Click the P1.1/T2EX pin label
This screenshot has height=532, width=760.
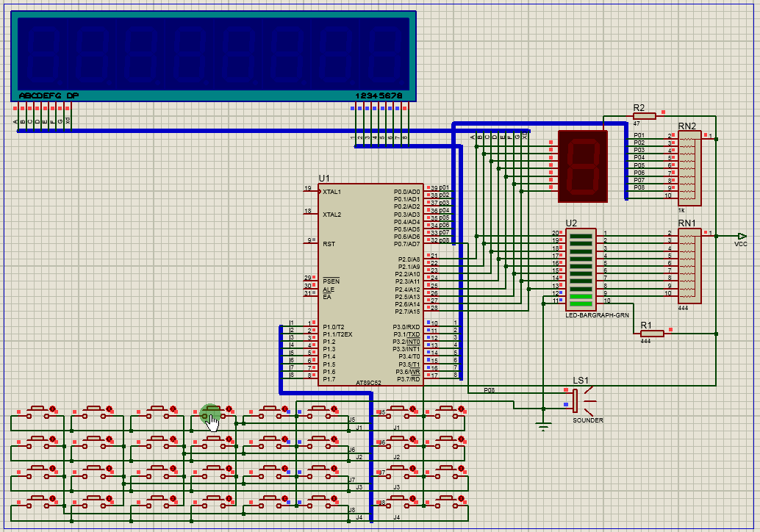coord(337,334)
